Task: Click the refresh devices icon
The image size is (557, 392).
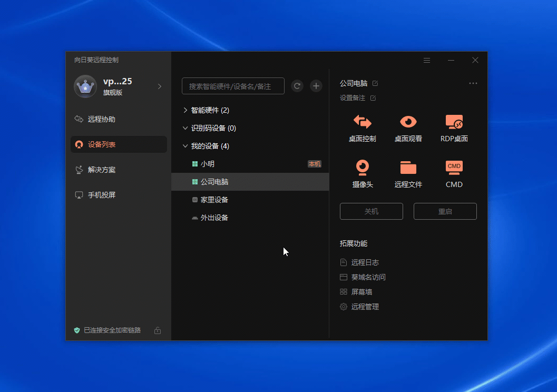Action: tap(297, 86)
